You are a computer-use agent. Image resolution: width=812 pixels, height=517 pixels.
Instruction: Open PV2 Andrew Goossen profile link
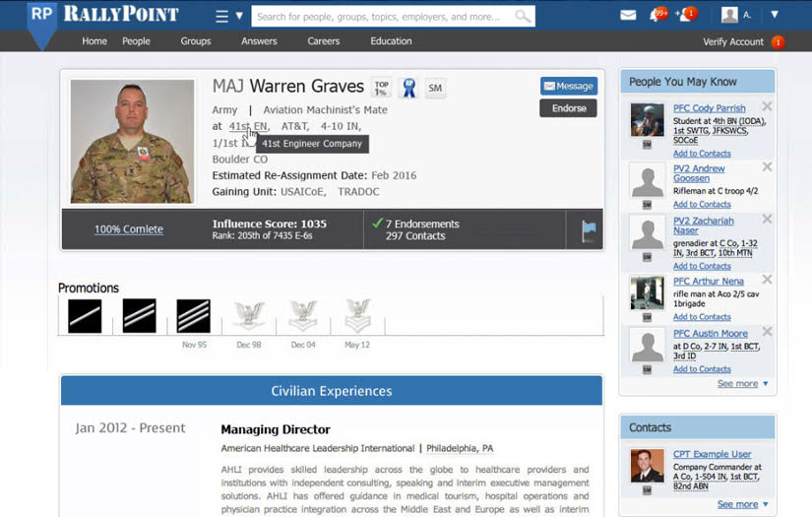point(699,173)
